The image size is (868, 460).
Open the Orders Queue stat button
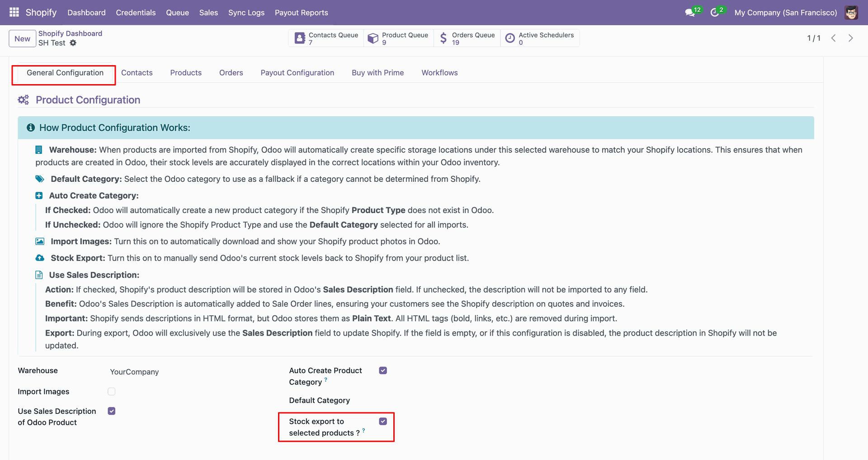(467, 38)
